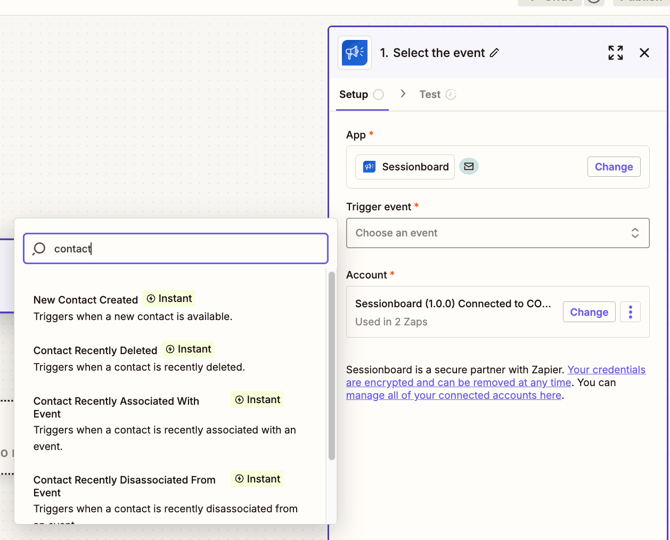
Task: Click Instant badge beside New Contact Created
Action: [169, 298]
